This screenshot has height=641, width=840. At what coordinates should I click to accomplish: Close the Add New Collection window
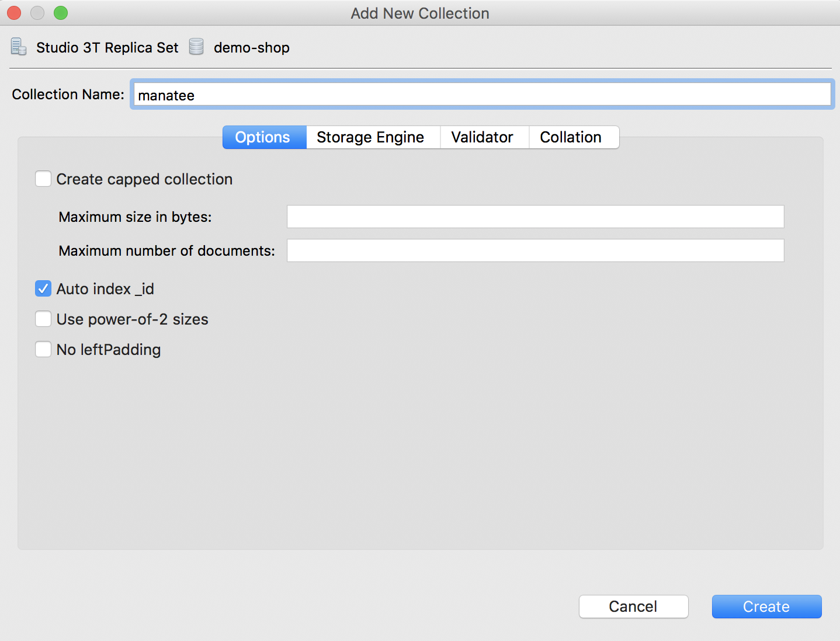[14, 13]
